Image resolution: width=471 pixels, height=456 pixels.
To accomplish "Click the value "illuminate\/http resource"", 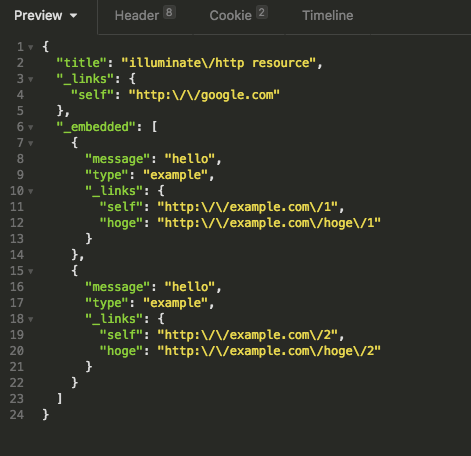I will (218, 63).
